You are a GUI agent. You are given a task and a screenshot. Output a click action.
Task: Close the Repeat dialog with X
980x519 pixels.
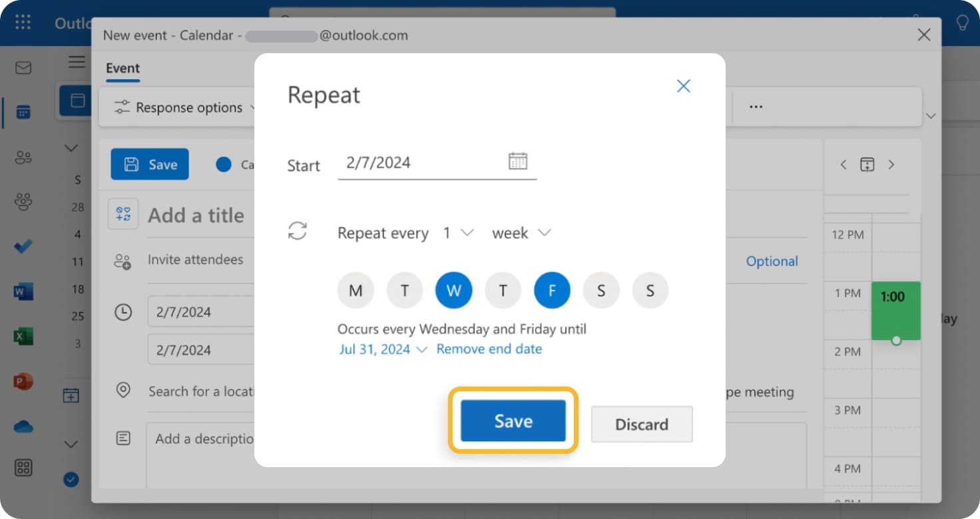(683, 86)
